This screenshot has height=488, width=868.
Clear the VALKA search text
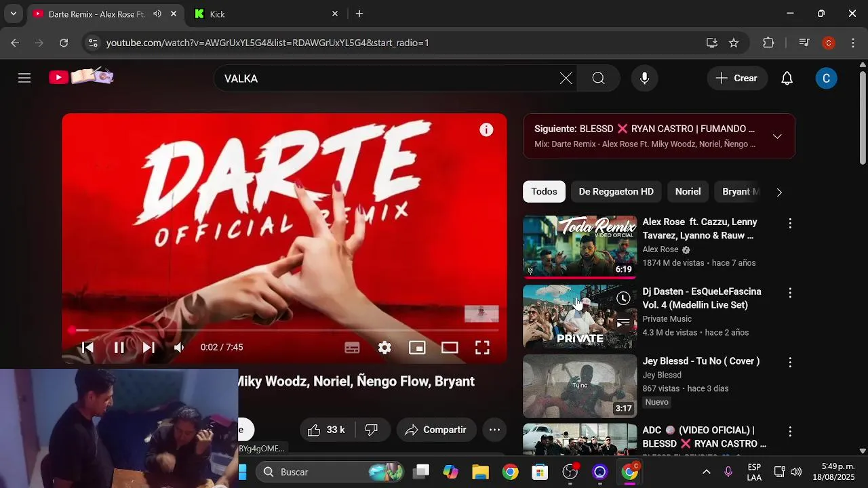[x=566, y=79]
